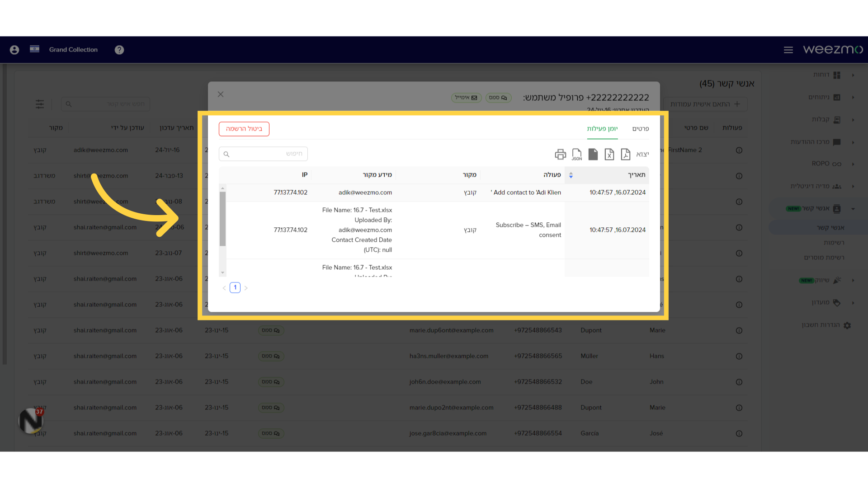Go to the next log page
The width and height of the screenshot is (868, 488).
point(246,288)
